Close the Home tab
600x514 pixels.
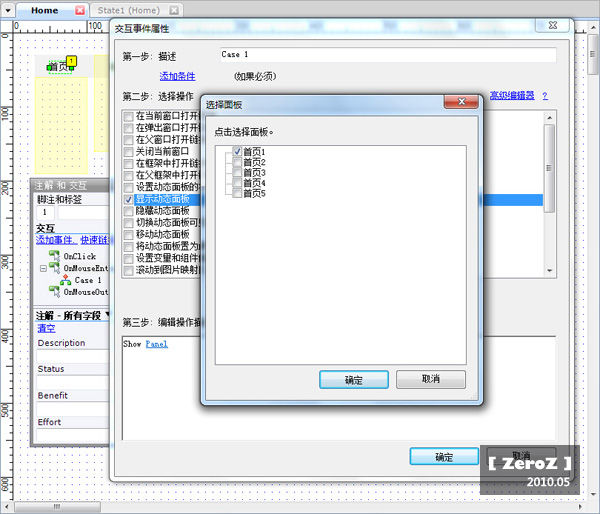tap(80, 10)
